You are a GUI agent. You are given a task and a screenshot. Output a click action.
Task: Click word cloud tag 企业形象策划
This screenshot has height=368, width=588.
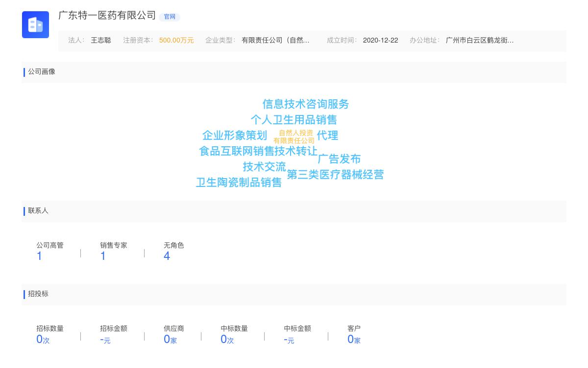[235, 136]
